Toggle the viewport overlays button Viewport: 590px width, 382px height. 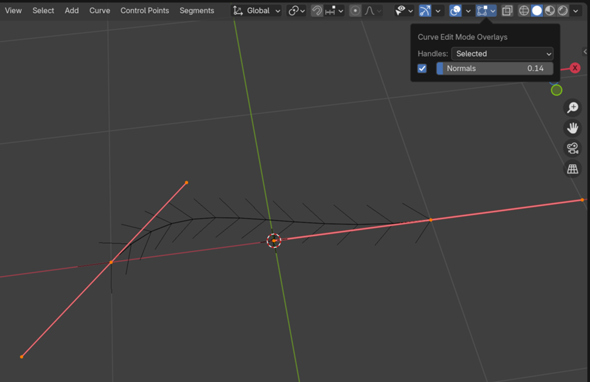point(455,11)
